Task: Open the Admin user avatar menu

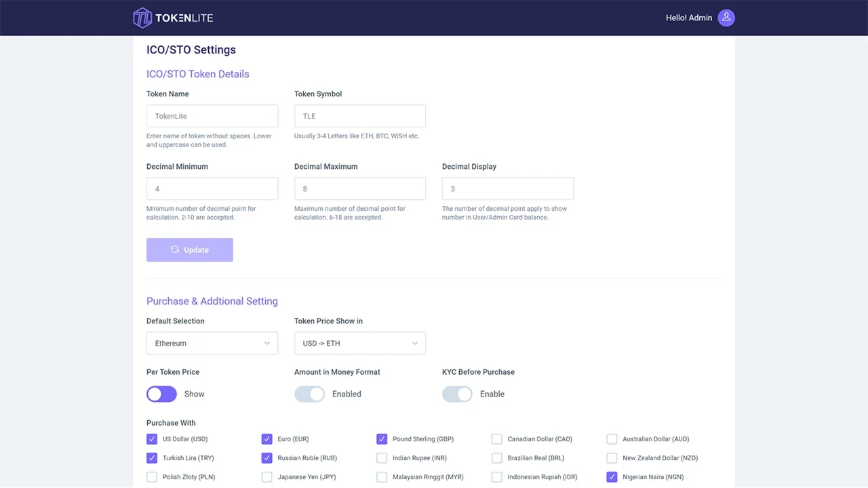Action: pyautogui.click(x=726, y=18)
